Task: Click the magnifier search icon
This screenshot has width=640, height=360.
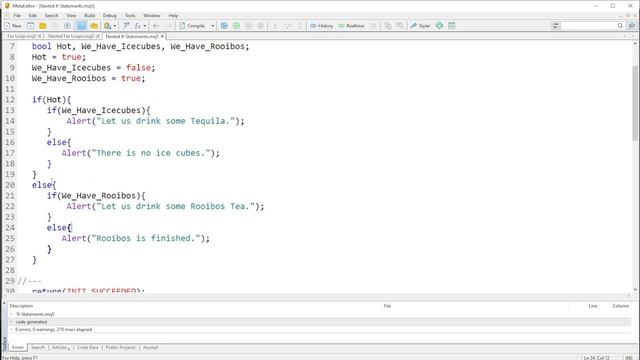Action: pyautogui.click(x=620, y=26)
